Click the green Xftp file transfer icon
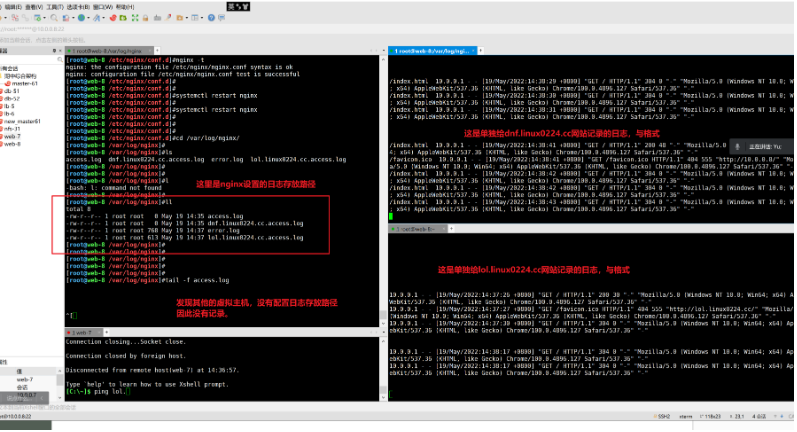Image resolution: width=797 pixels, height=432 pixels. coord(123,18)
